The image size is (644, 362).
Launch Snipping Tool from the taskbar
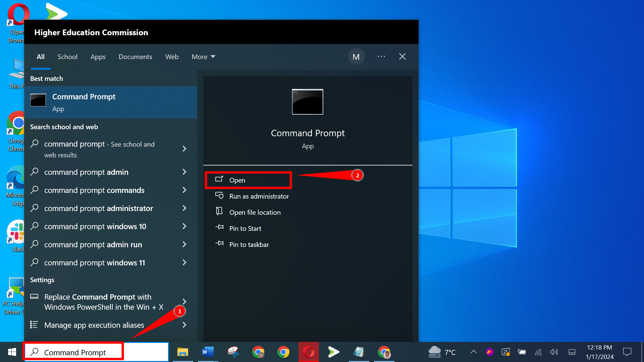point(233,352)
